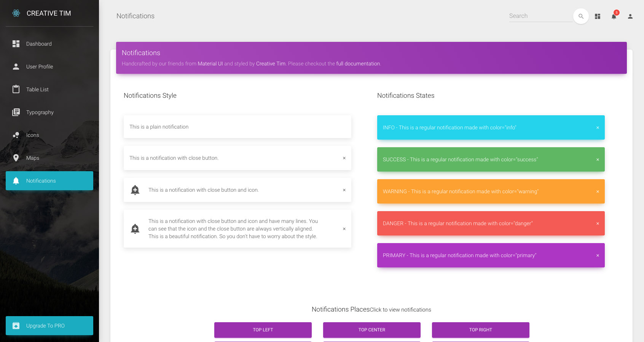Open the user account icon in header
Image resolution: width=644 pixels, height=342 pixels.
(x=630, y=16)
